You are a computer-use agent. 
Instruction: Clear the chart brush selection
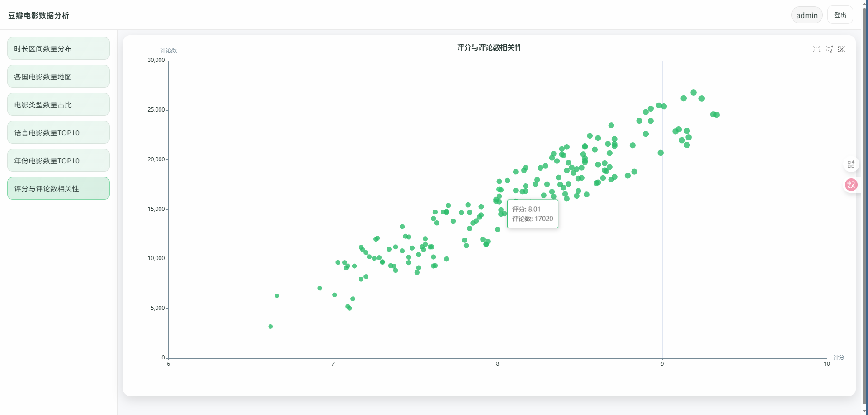click(841, 49)
